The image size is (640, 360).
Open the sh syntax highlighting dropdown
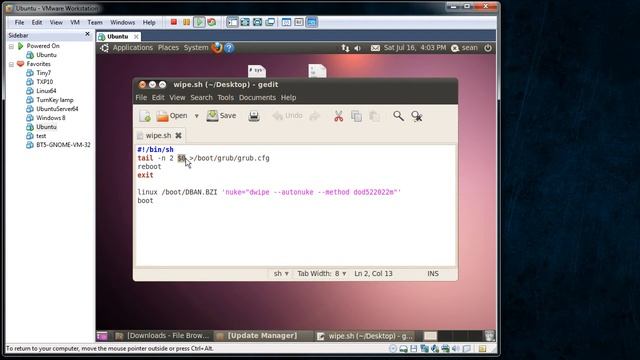point(281,273)
